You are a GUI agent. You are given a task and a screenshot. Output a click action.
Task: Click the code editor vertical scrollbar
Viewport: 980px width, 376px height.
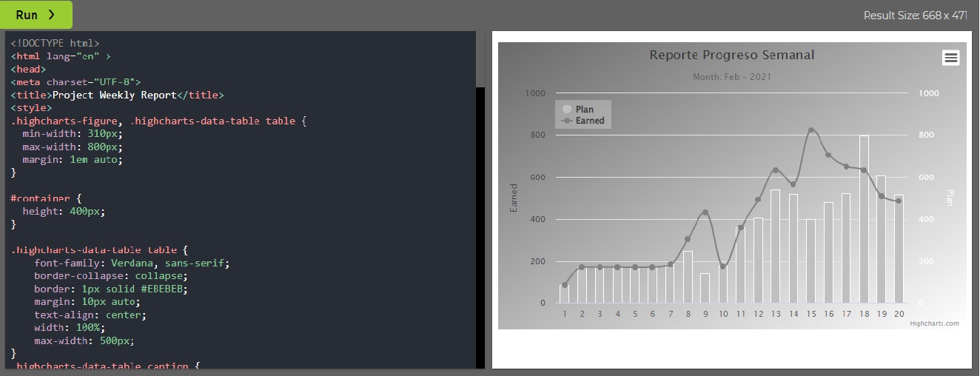tap(480, 59)
